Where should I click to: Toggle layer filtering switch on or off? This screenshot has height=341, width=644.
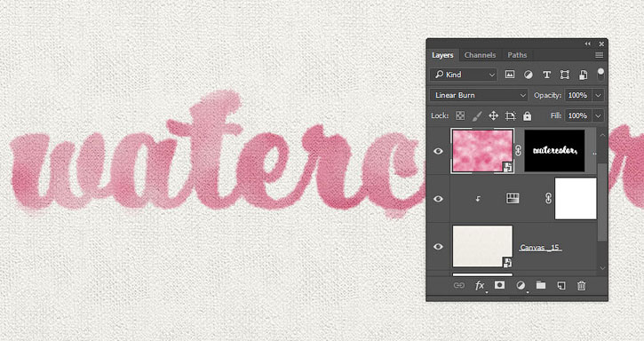tap(600, 75)
